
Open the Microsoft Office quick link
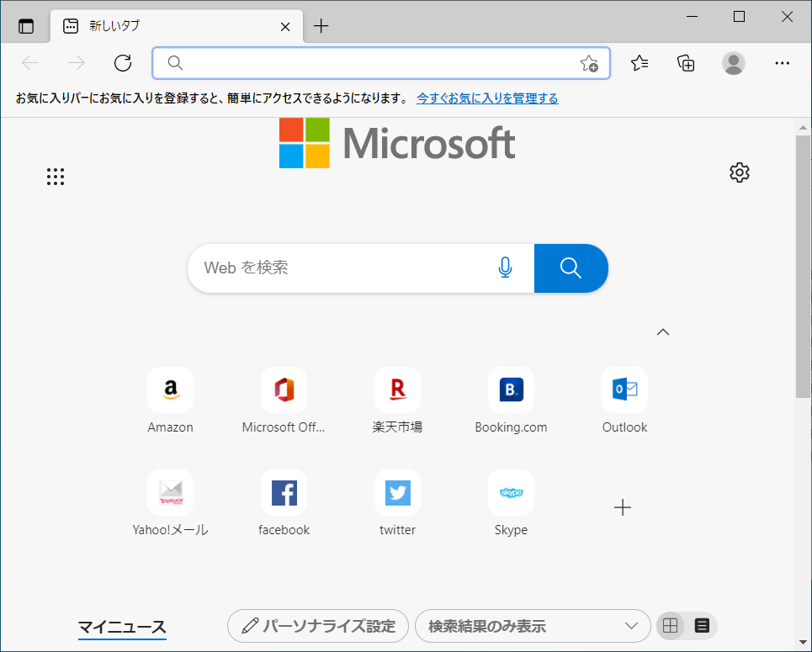284,400
